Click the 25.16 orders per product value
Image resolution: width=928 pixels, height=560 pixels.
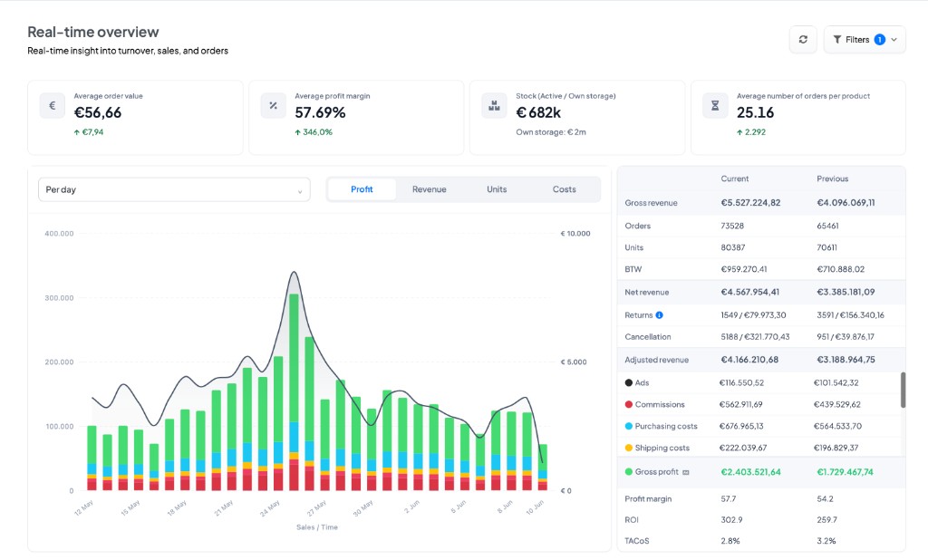click(755, 112)
